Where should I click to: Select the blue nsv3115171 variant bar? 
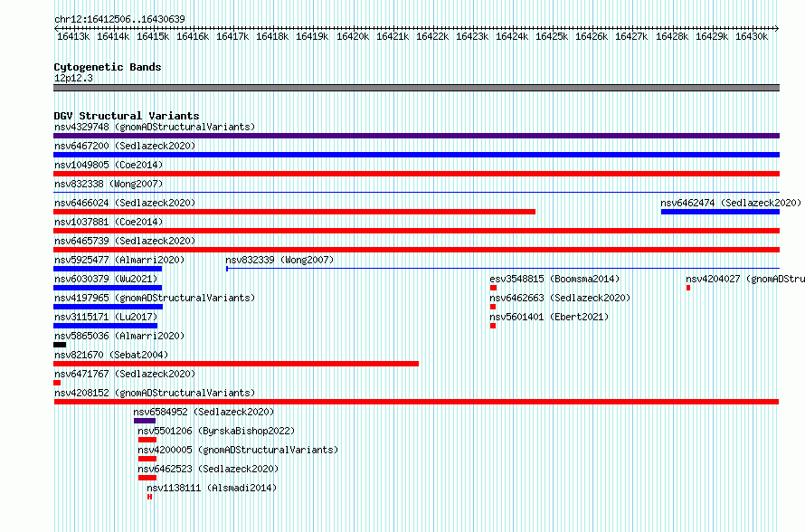click(105, 326)
